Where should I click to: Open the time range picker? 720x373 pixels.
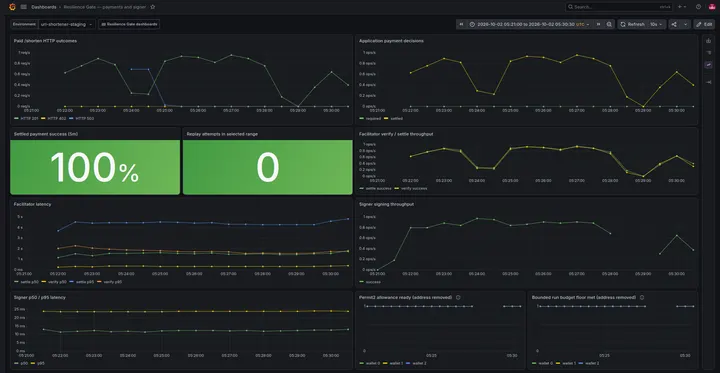click(530, 24)
